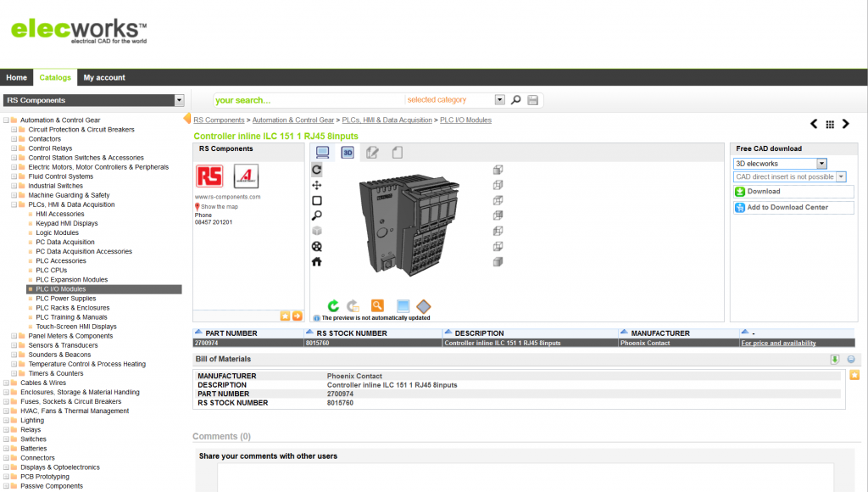Click the orange star beside the Bill of Materials table
Screen dimensions: 868x492
point(854,375)
